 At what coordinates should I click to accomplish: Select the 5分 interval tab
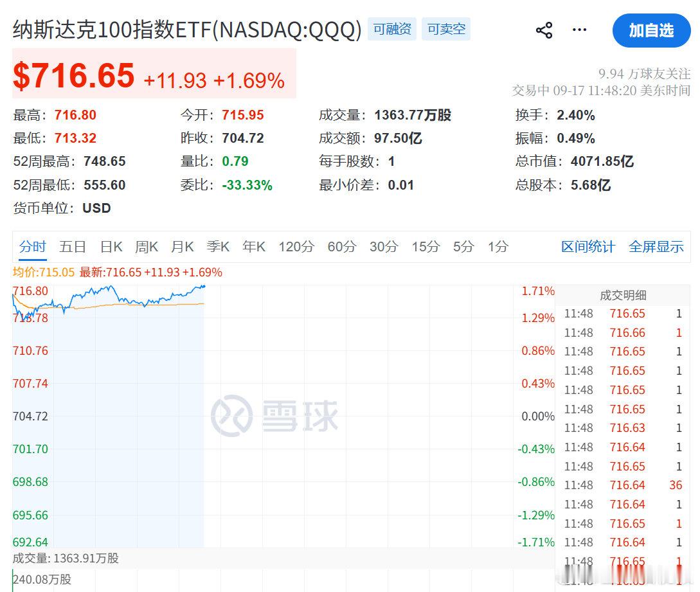point(463,246)
